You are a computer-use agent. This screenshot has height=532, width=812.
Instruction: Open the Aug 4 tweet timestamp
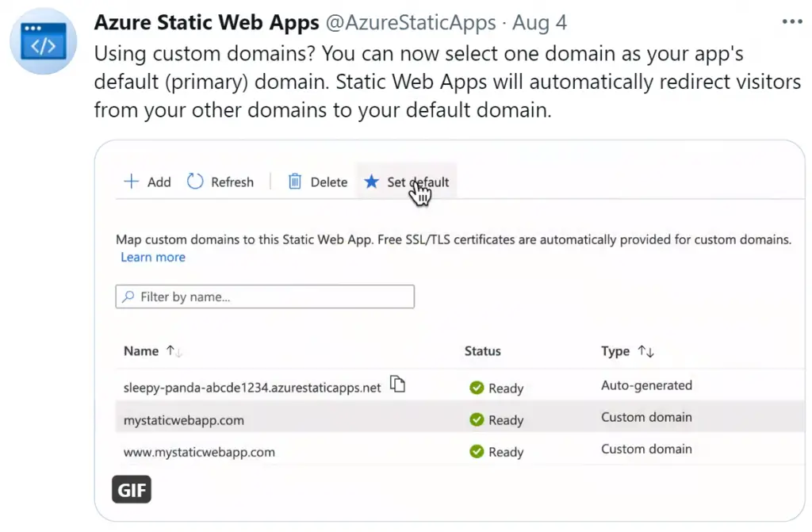[539, 22]
